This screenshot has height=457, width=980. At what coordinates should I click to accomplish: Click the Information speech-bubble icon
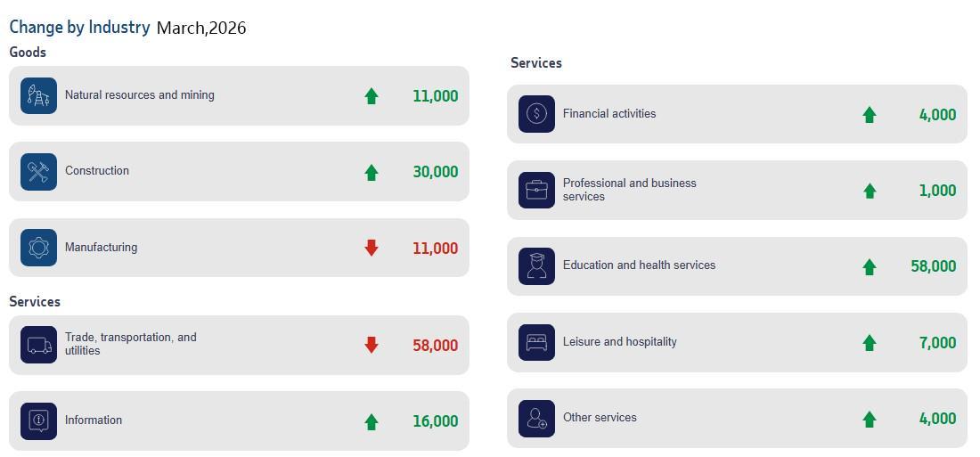(x=38, y=420)
